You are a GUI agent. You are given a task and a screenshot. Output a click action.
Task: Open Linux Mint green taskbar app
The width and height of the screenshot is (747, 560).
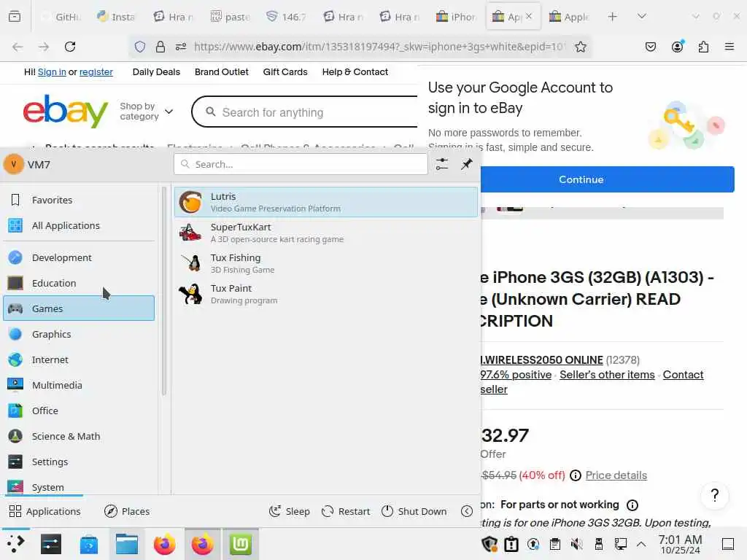point(241,544)
